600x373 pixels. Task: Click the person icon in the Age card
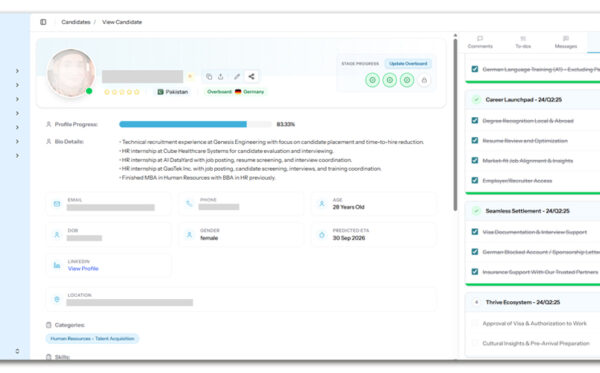click(322, 204)
